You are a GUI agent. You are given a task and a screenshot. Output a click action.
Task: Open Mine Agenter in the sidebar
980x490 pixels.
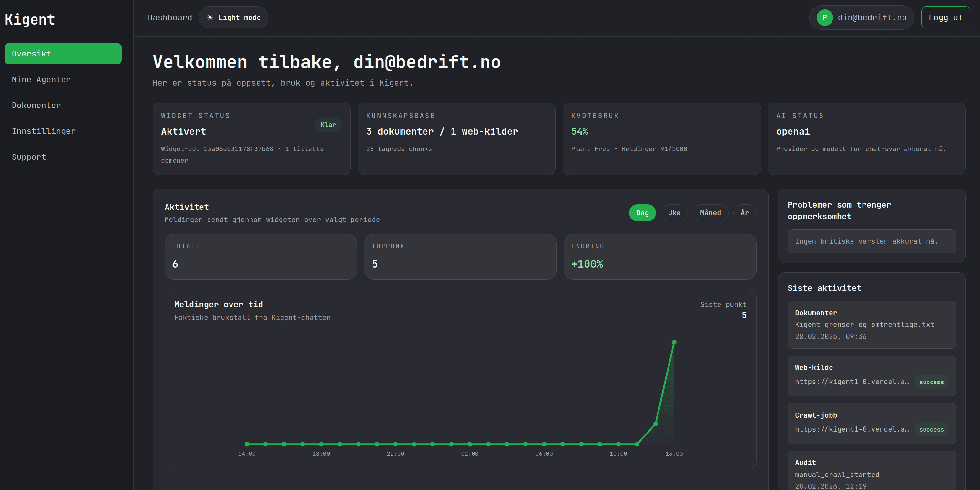41,79
